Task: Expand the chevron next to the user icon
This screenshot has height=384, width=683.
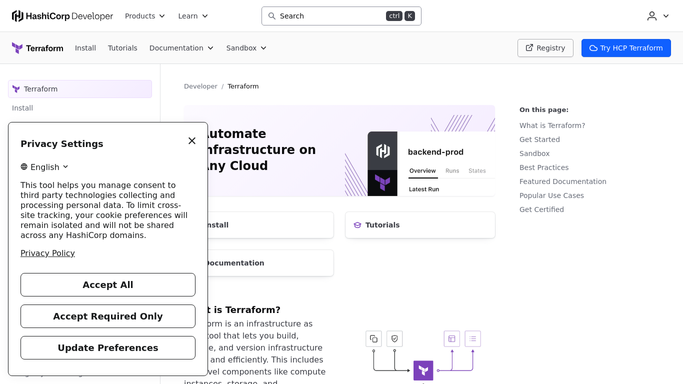Action: click(666, 16)
